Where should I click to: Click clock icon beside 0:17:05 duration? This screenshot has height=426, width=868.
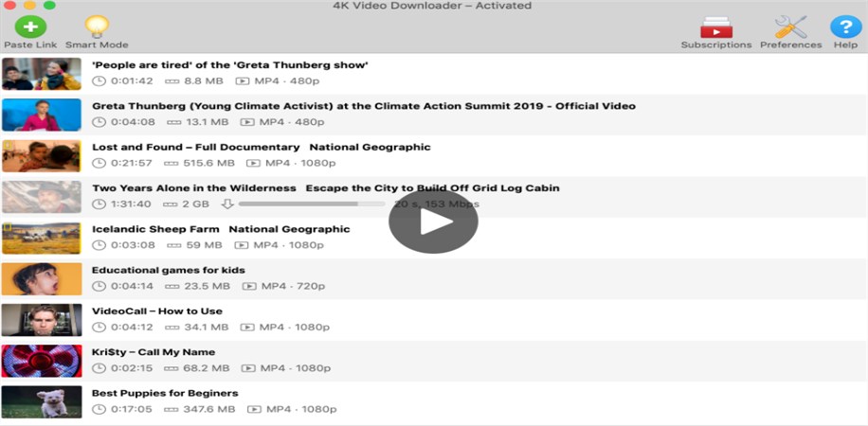tap(99, 409)
